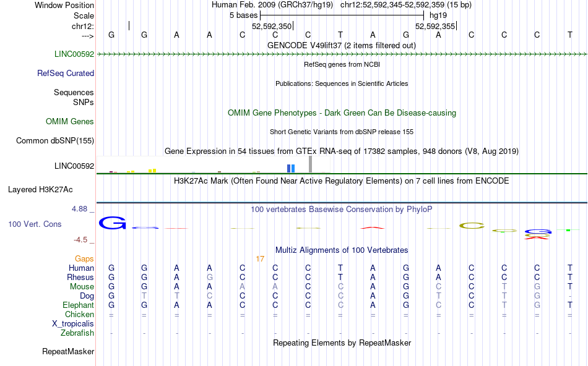Click the black LINC00592 GTEx expression label
Screen dimensions: 588x366
(x=74, y=166)
